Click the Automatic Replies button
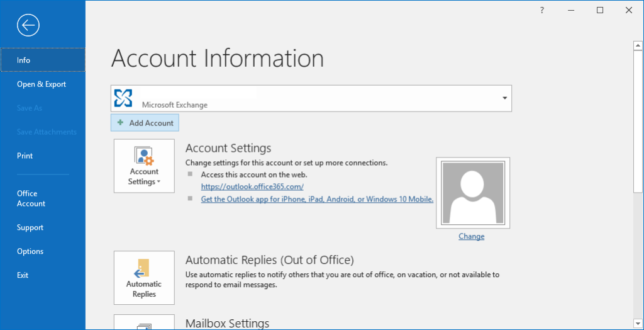This screenshot has height=330, width=644. (x=144, y=278)
